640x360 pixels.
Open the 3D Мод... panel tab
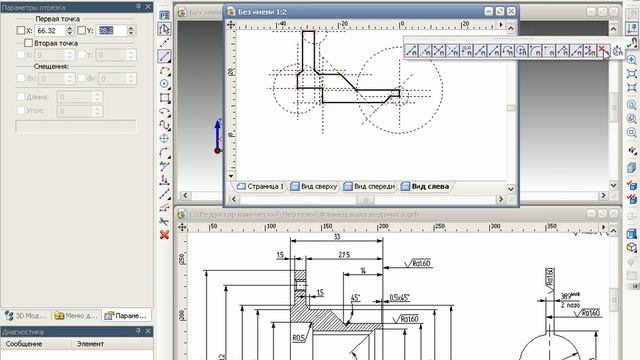point(26,316)
